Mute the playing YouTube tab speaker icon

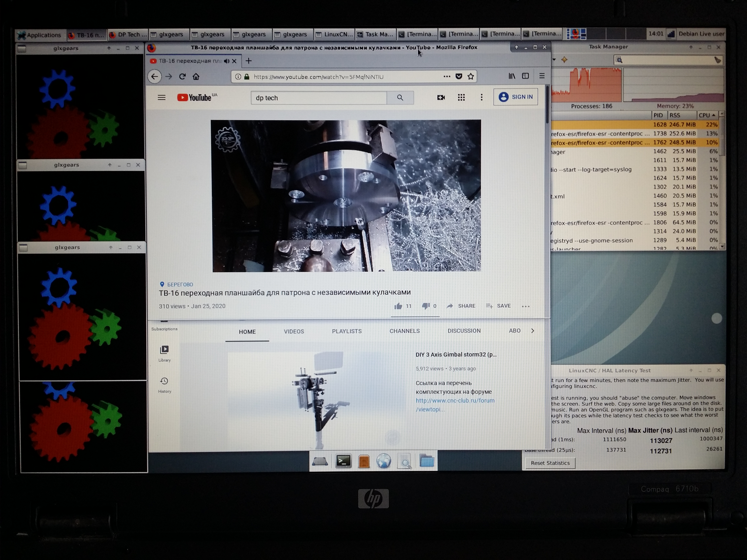[227, 61]
